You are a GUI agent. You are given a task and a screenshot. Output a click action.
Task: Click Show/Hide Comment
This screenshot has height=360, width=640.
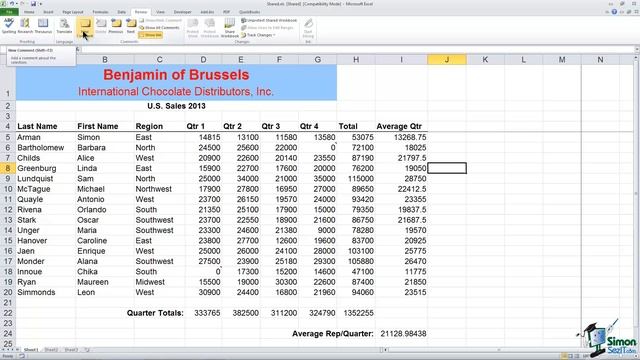tap(160, 20)
